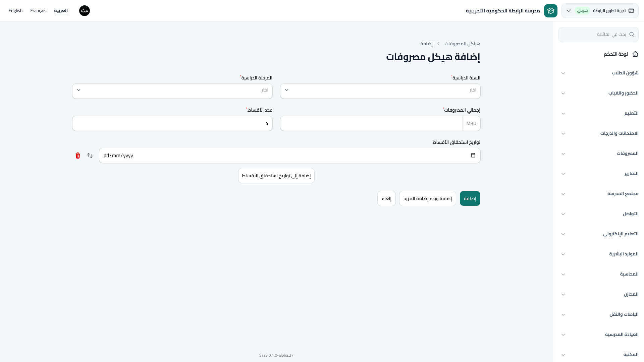Expand the الحضور والغياب sidebar section
The height and width of the screenshot is (362, 644).
[598, 93]
